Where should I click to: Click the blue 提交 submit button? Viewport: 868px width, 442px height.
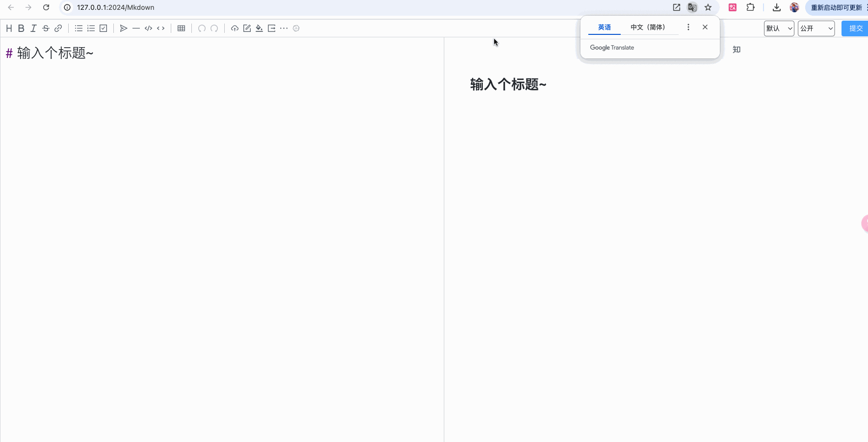(855, 28)
